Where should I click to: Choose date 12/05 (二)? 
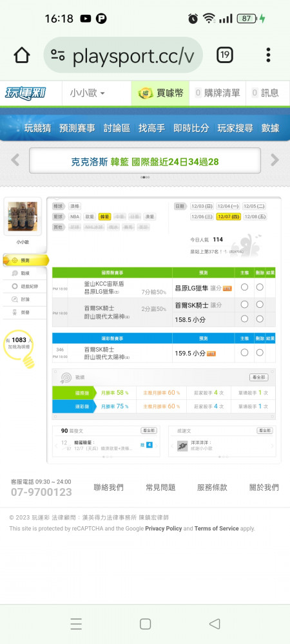point(255,206)
